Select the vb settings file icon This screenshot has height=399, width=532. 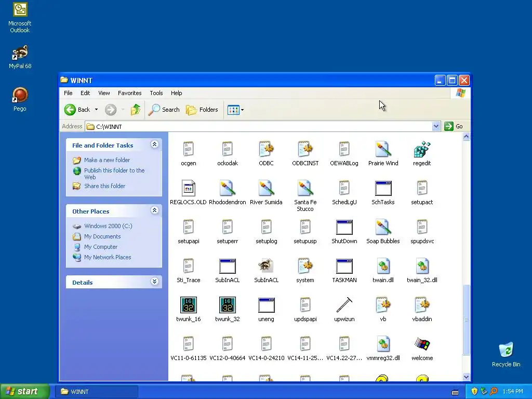tap(383, 305)
